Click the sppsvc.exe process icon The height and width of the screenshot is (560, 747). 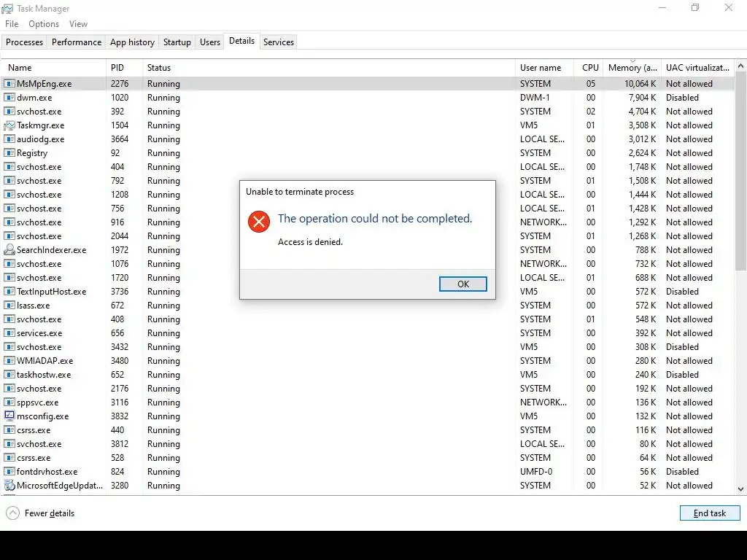click(9, 402)
